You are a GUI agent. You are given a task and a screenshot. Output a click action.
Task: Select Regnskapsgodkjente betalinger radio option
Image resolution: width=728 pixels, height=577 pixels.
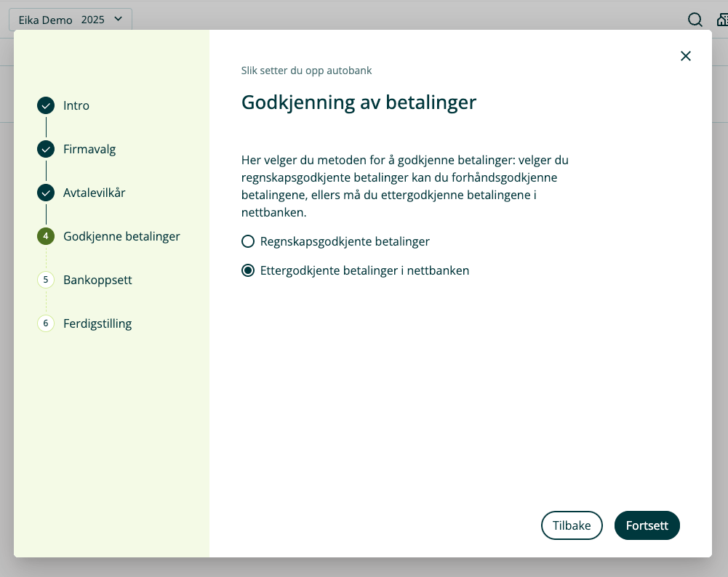coord(248,241)
